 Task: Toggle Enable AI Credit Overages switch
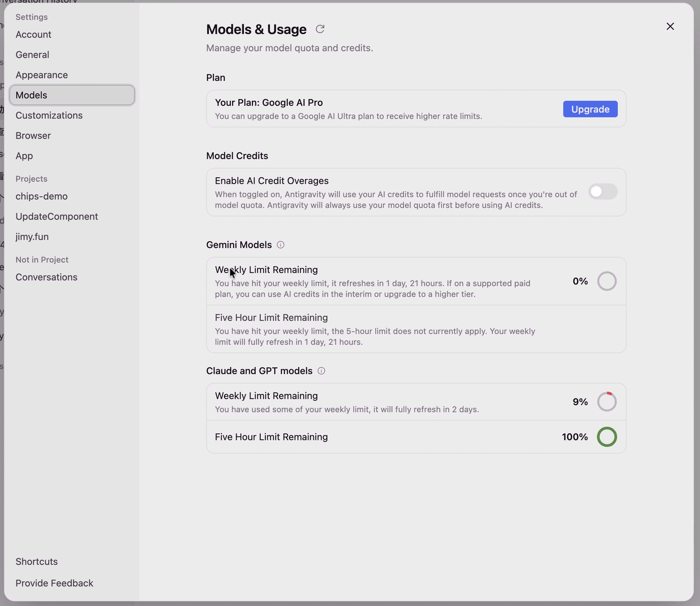point(603,192)
